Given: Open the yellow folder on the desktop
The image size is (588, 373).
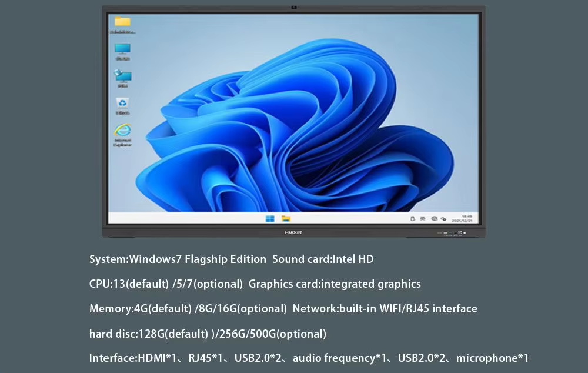Looking at the screenshot, I should [x=122, y=22].
